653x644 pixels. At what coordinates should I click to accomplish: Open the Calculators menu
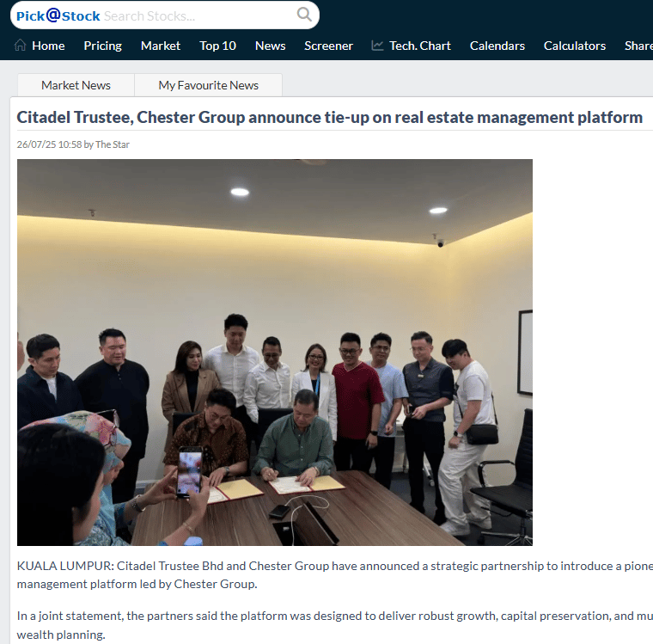(x=574, y=46)
